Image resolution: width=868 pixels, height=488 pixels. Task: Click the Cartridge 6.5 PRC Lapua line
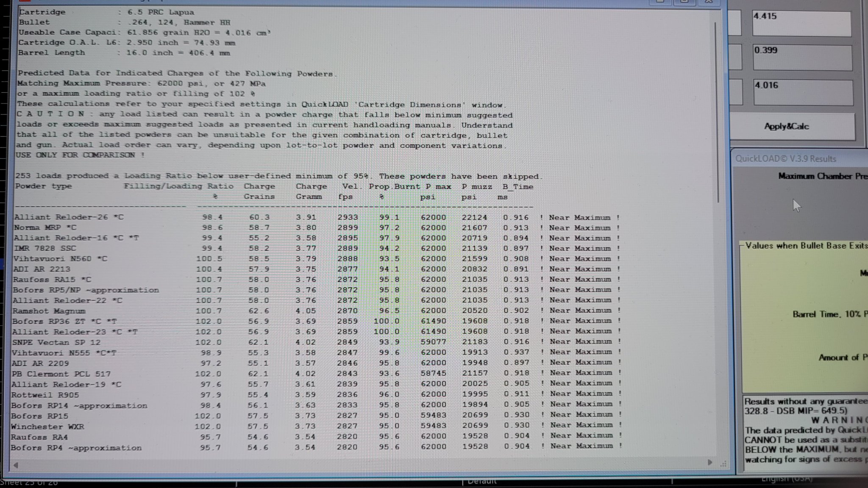pyautogui.click(x=107, y=12)
